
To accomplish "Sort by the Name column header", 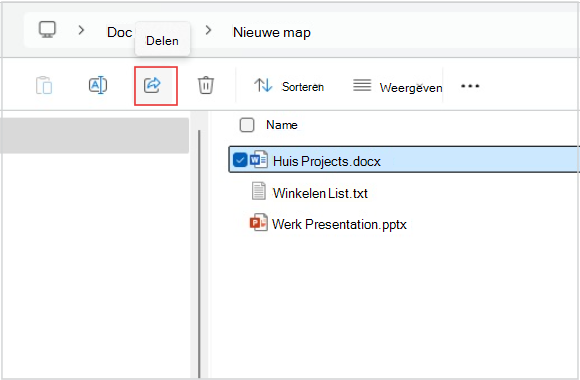I will tap(282, 125).
